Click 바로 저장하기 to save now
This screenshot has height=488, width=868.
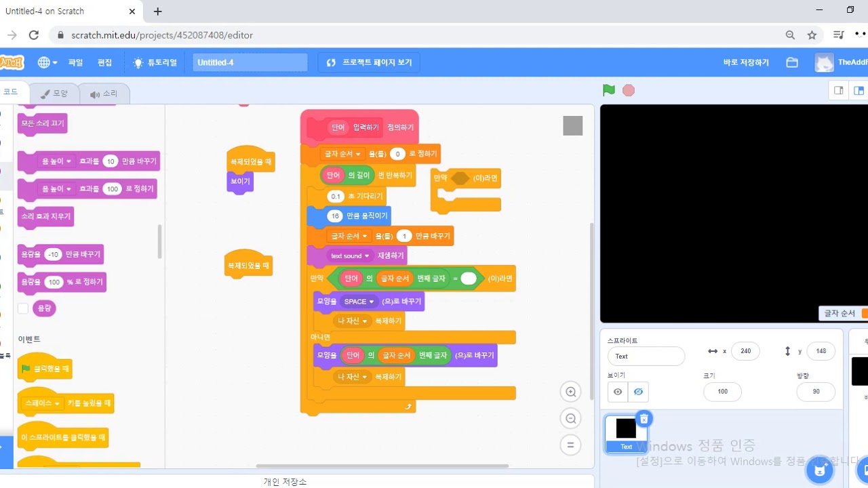click(746, 62)
